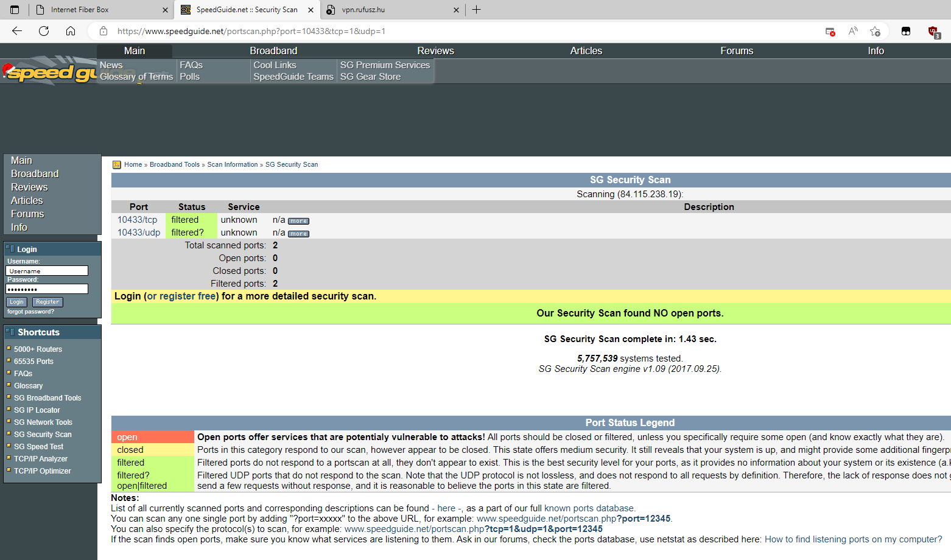951x560 pixels.
Task: Open 65535 Ports shortcut
Action: coord(33,362)
